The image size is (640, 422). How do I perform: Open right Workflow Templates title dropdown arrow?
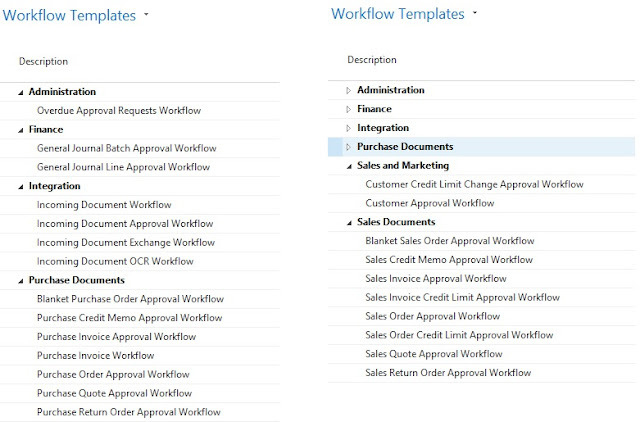pos(474,14)
